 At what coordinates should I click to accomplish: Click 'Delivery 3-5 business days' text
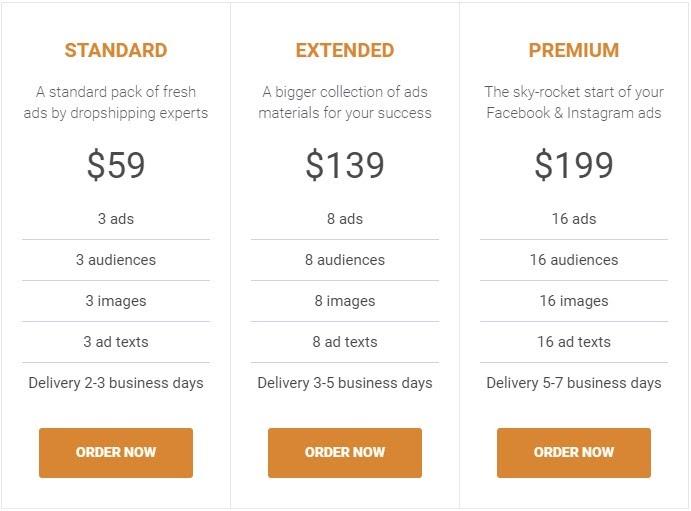coord(345,383)
